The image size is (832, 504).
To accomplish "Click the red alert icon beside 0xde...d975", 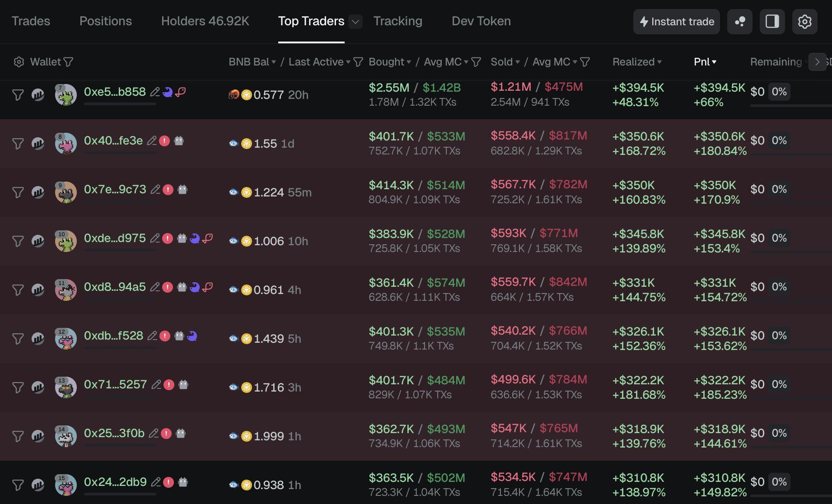I will pyautogui.click(x=168, y=238).
